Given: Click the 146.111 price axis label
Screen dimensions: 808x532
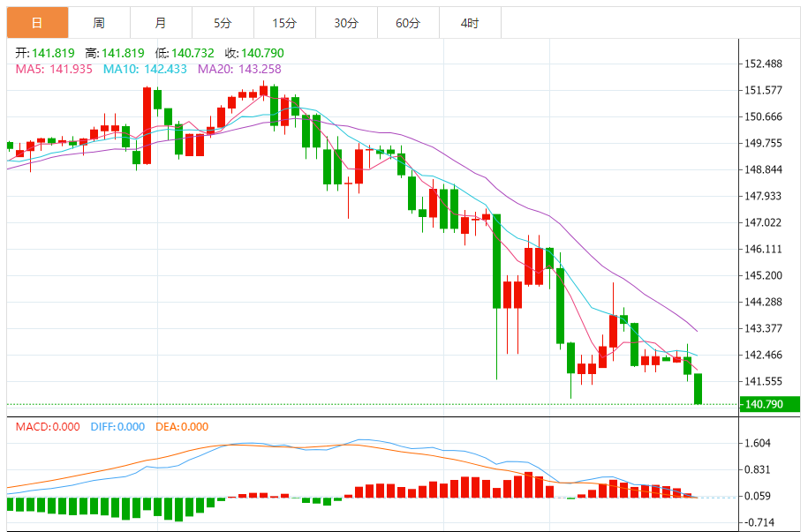Looking at the screenshot, I should pos(763,249).
